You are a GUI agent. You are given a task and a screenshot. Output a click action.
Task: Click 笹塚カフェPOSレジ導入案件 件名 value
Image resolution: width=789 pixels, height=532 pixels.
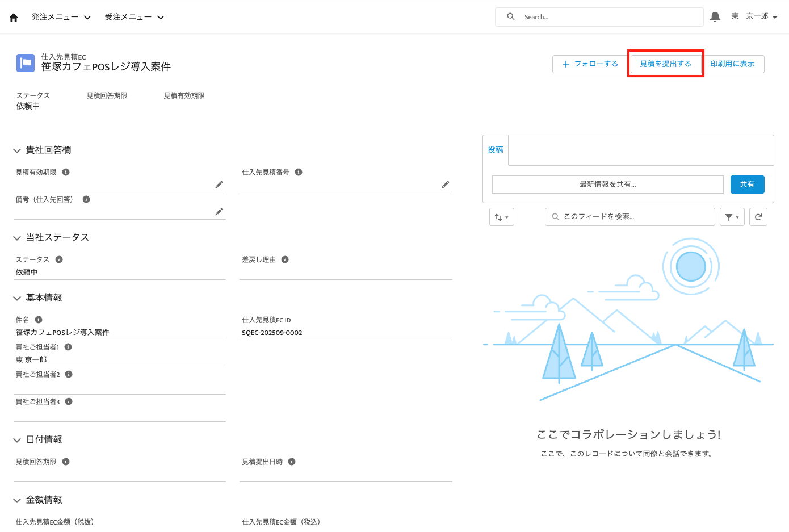point(62,332)
